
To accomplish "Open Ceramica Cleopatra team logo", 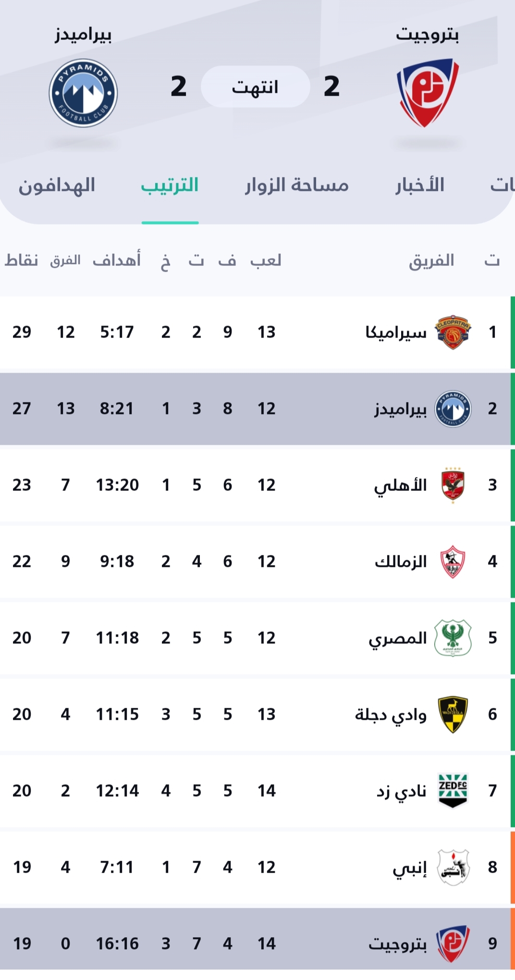I will (x=453, y=332).
